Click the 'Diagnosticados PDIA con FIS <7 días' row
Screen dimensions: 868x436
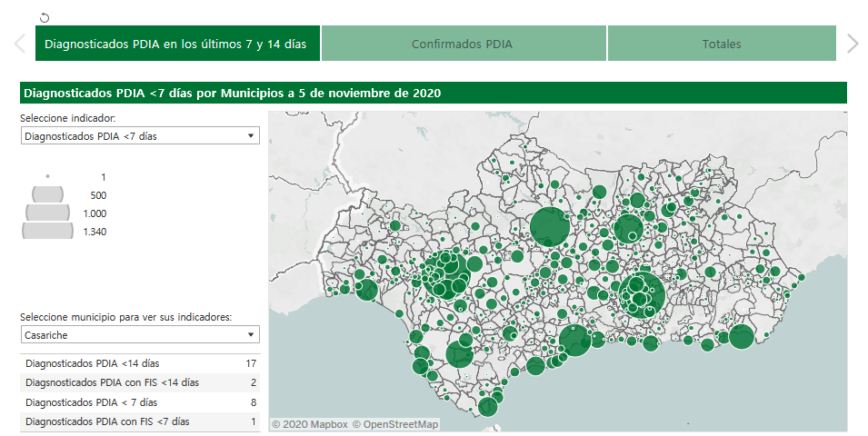click(140, 421)
